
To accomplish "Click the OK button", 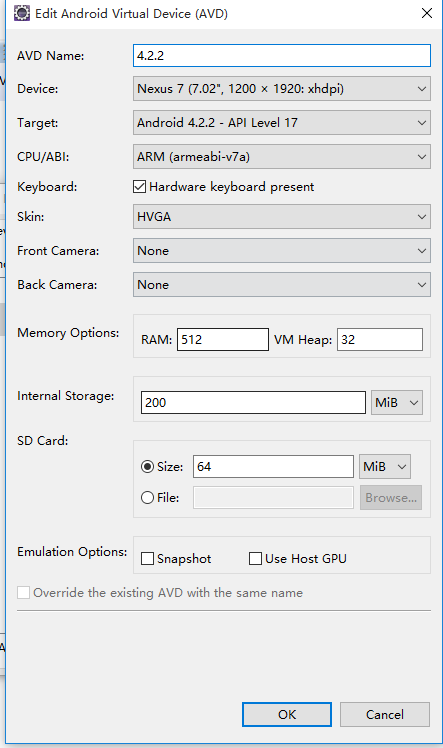I will pos(287,714).
